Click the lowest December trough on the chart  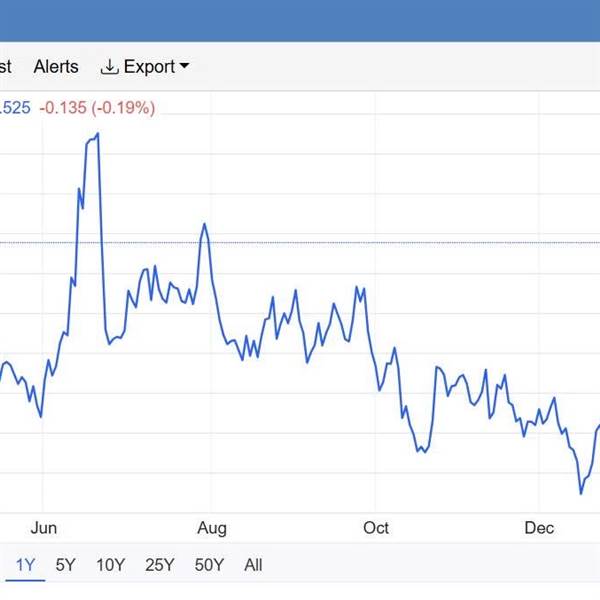pos(580,492)
